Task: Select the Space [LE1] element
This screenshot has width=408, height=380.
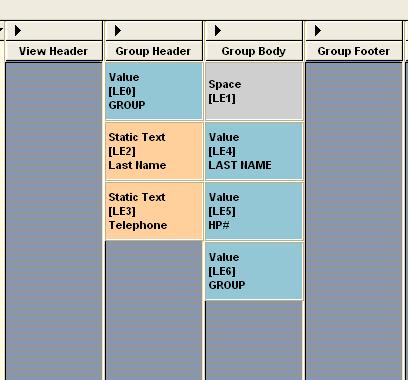Action: (x=254, y=91)
